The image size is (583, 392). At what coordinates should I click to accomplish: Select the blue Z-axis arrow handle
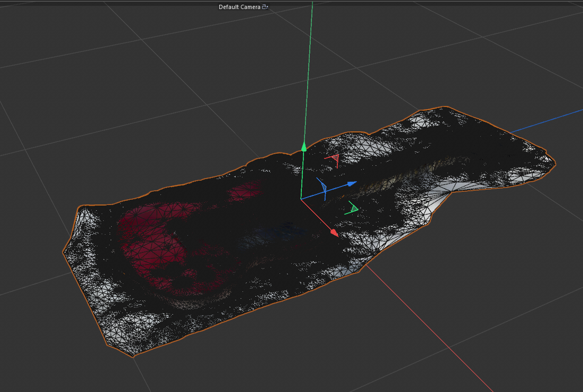[351, 184]
